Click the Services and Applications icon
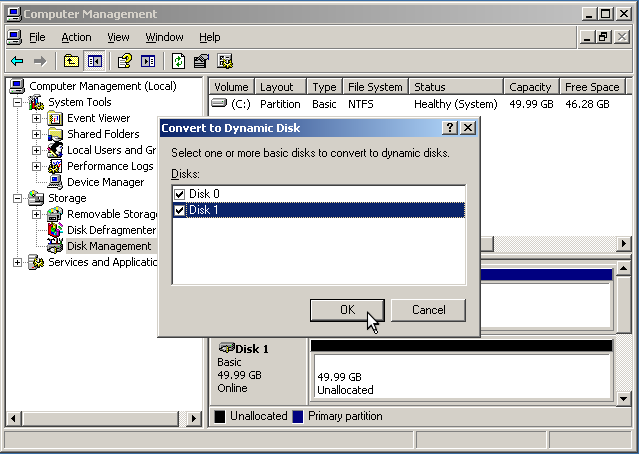The height and width of the screenshot is (454, 639). tap(36, 262)
